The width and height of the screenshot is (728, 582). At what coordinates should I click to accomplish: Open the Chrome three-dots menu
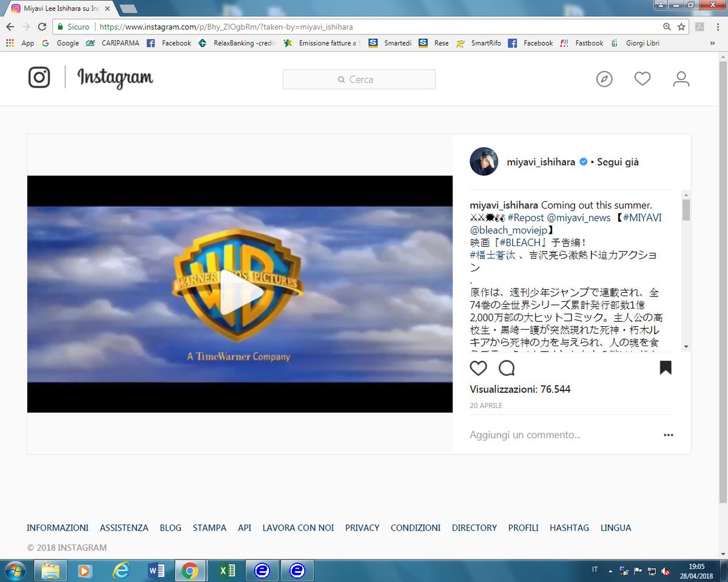coord(717,27)
